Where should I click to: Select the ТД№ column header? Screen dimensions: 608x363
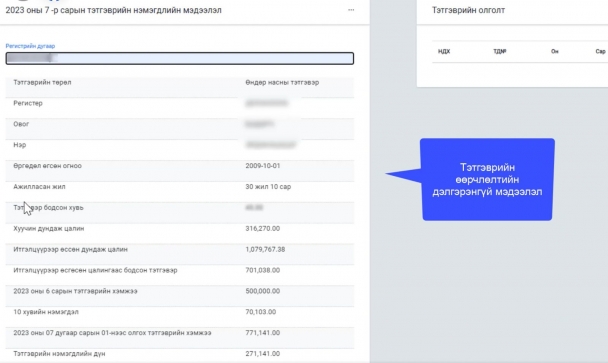point(499,51)
